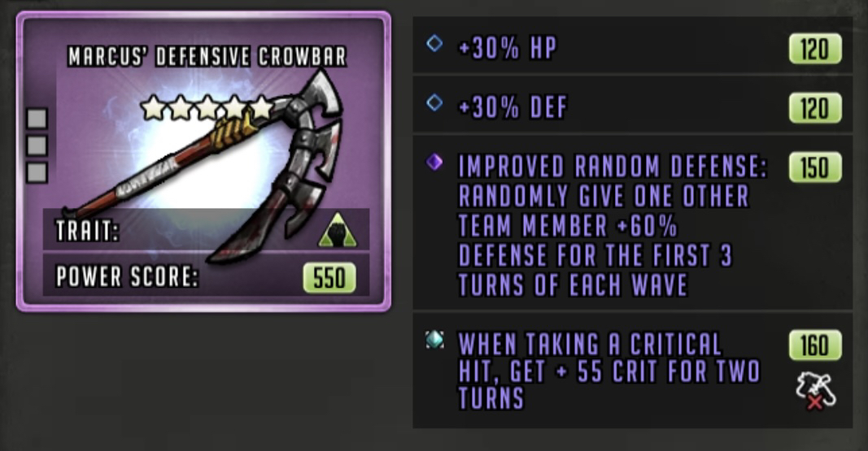
Task: Click the green fist trait triangle icon
Action: (x=338, y=231)
